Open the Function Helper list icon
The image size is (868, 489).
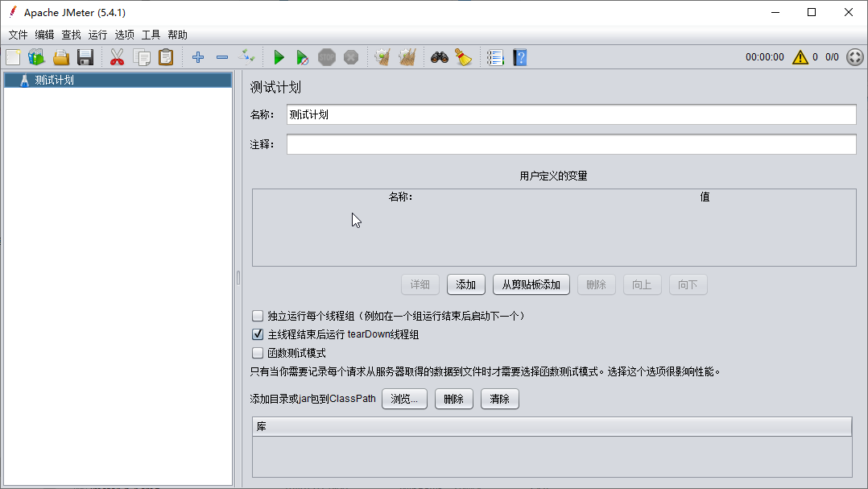click(495, 57)
